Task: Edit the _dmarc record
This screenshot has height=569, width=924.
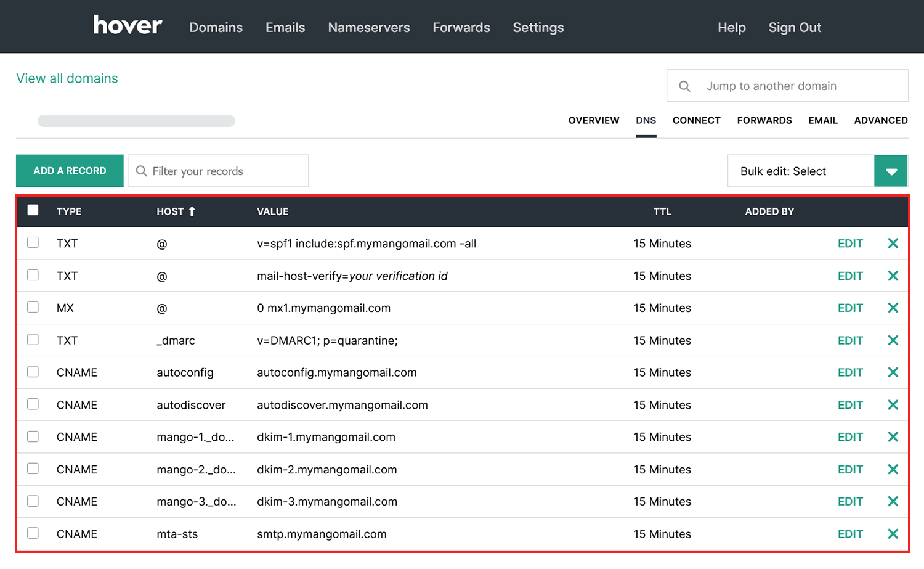Action: pyautogui.click(x=850, y=340)
